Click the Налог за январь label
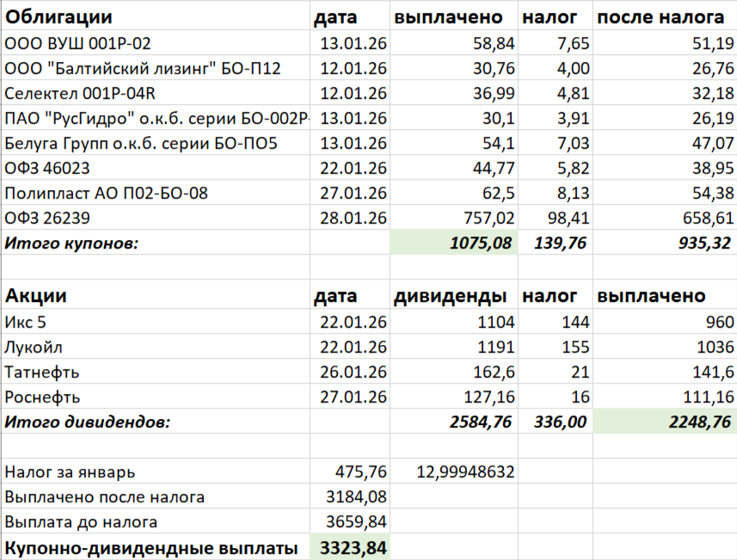The height and width of the screenshot is (560, 737). pyautogui.click(x=156, y=471)
